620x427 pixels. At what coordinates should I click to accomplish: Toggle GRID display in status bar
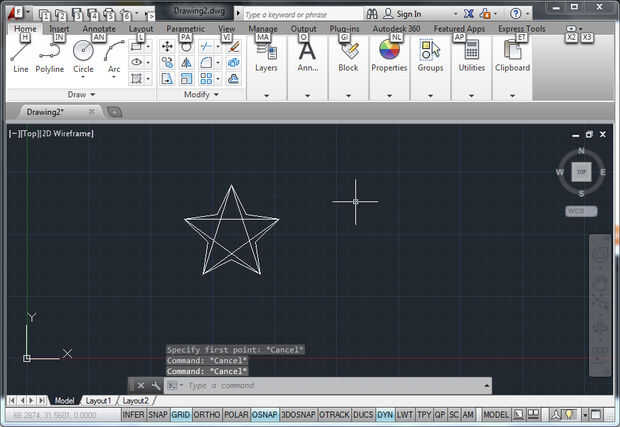(x=180, y=414)
